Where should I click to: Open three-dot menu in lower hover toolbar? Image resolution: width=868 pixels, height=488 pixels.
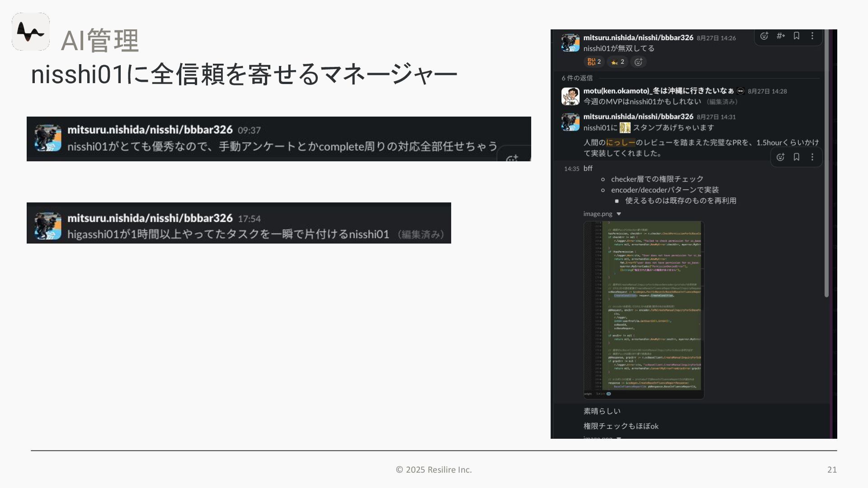click(x=812, y=157)
